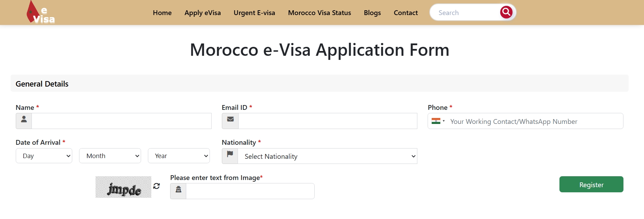Focus the Email ID input field

pyautogui.click(x=328, y=121)
